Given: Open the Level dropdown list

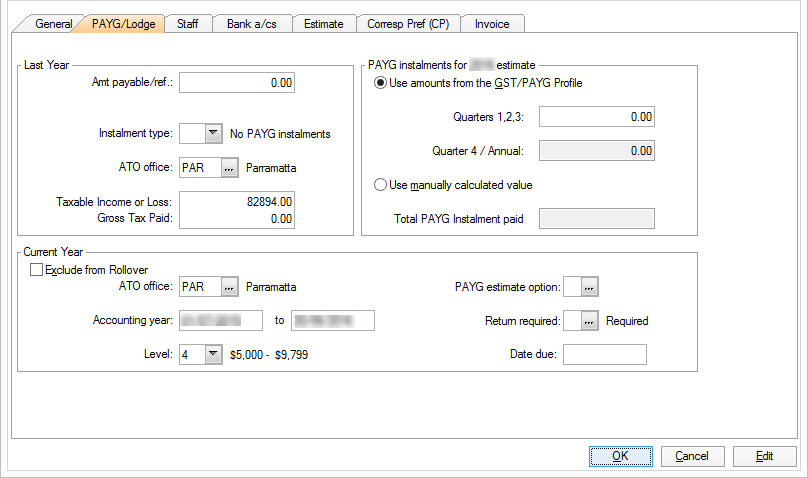Looking at the screenshot, I should [x=213, y=354].
